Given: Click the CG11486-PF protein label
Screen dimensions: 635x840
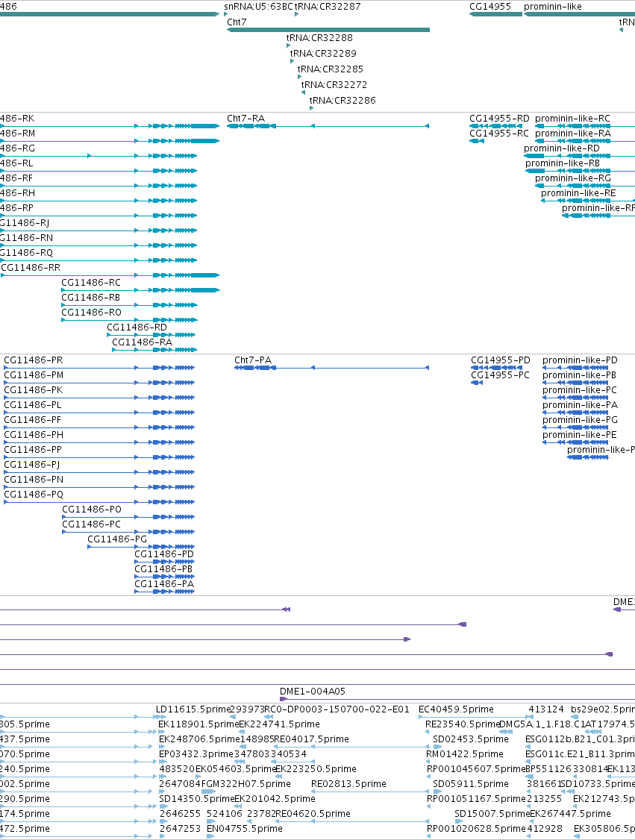Looking at the screenshot, I should (33, 421).
